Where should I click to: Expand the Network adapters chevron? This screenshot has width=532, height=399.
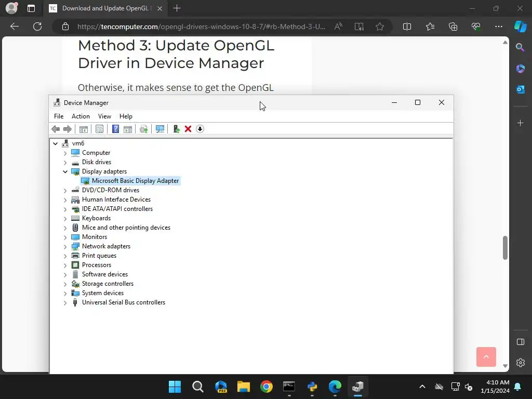click(x=65, y=246)
